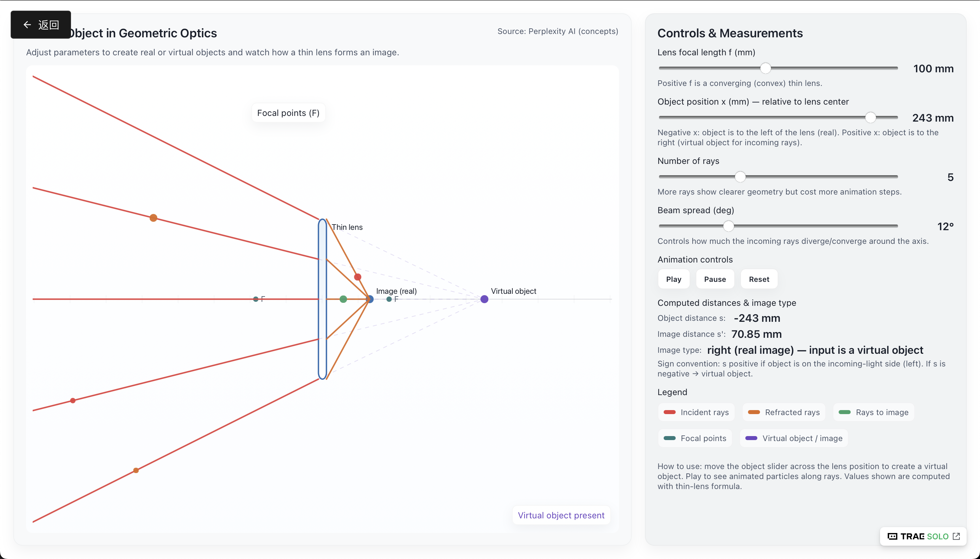Click the blue real Image point marker
The image size is (980, 559).
coord(370,299)
